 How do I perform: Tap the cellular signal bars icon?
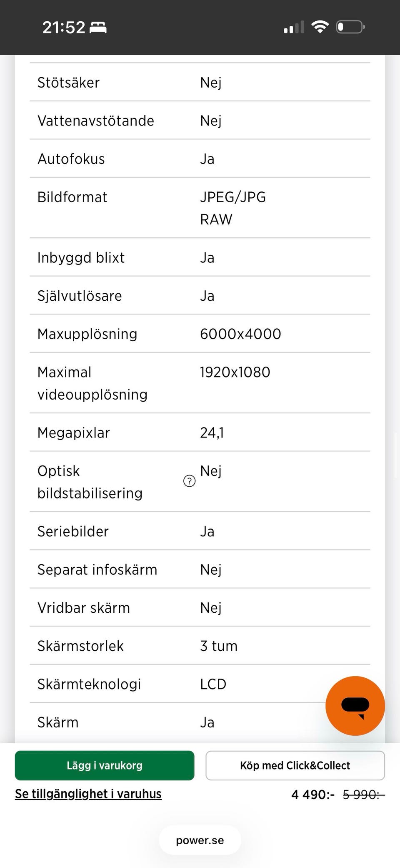click(294, 28)
